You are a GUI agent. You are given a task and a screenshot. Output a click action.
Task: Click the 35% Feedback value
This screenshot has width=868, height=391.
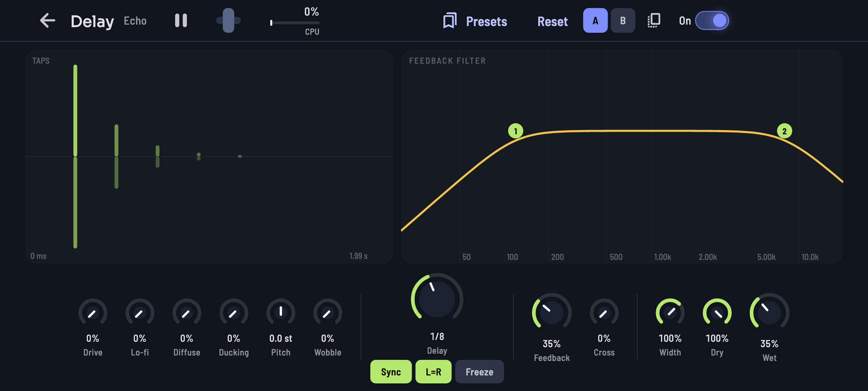[x=552, y=344]
